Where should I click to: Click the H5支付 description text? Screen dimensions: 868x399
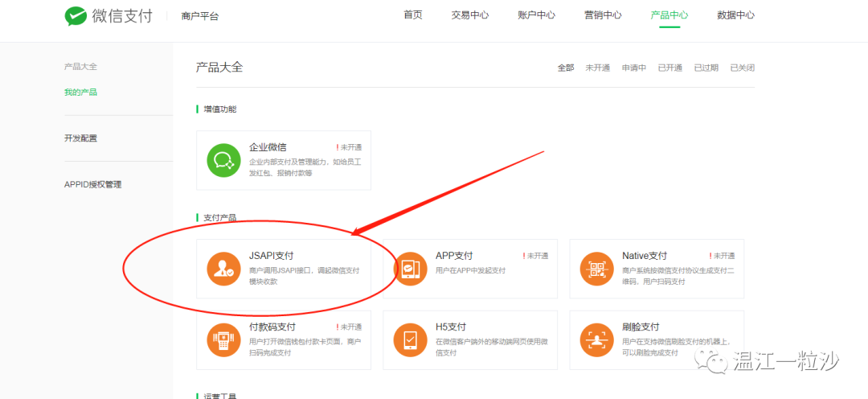[492, 347]
